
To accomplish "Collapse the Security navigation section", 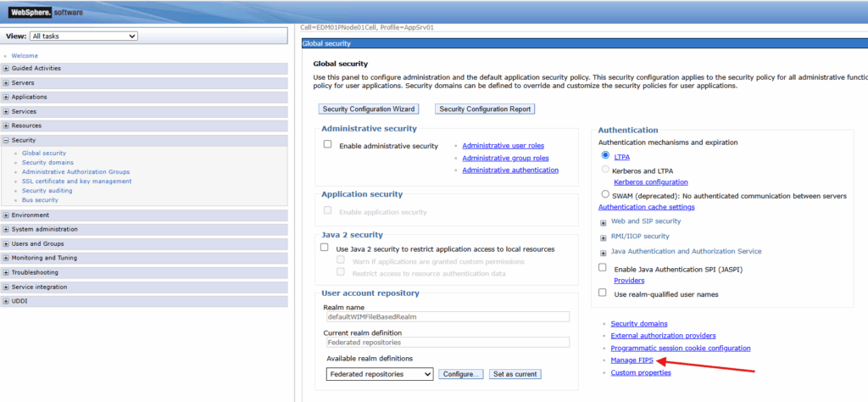I will [7, 140].
